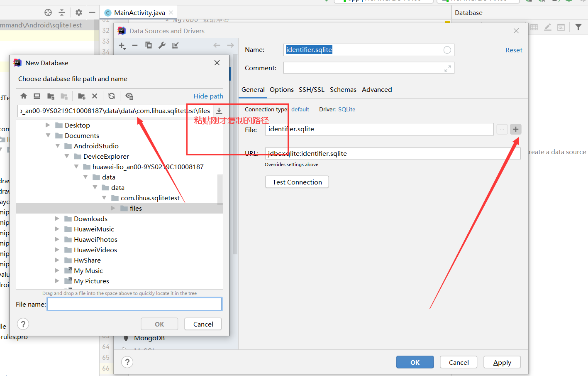Click the SQLite driver link
This screenshot has height=376, width=588.
346,110
